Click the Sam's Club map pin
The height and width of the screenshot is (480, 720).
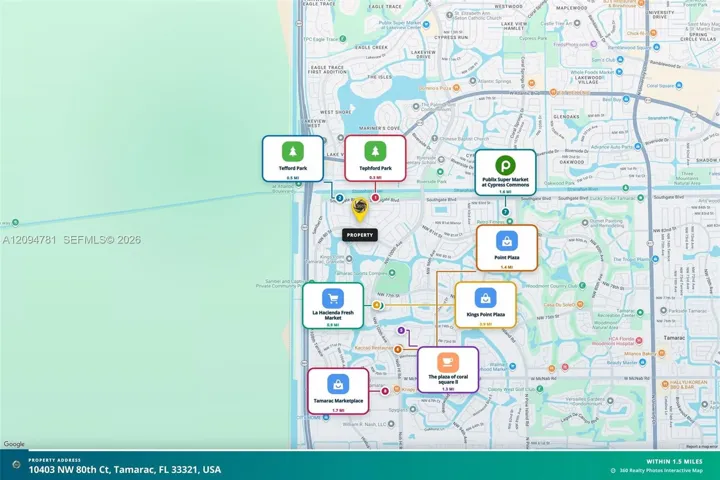click(x=620, y=60)
